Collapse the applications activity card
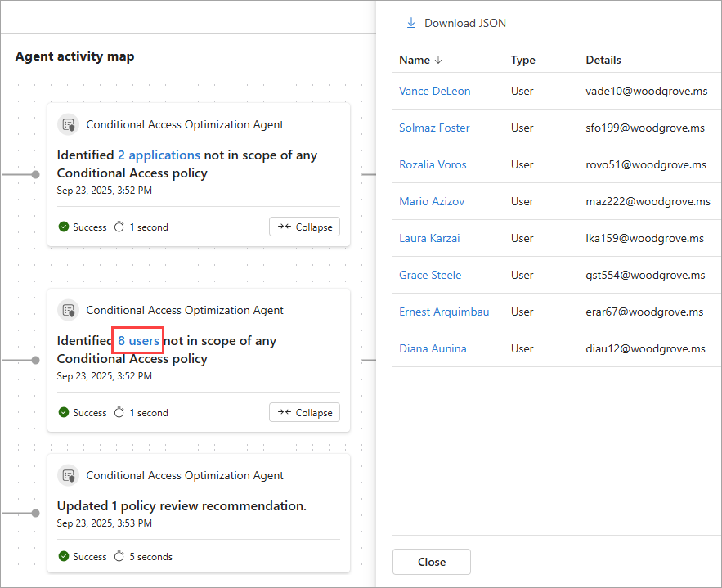Image resolution: width=722 pixels, height=588 pixels. click(x=304, y=227)
